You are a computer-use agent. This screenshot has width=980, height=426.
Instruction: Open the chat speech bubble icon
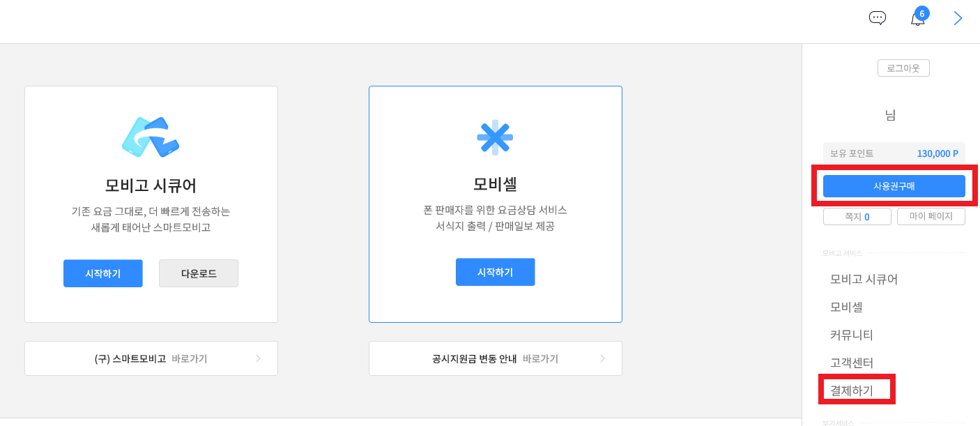pos(877,18)
